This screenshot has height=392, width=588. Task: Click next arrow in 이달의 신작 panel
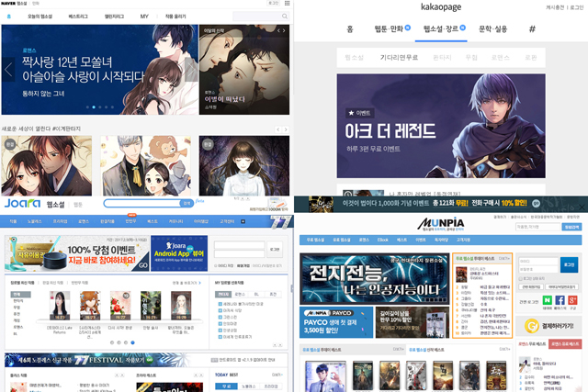(284, 30)
